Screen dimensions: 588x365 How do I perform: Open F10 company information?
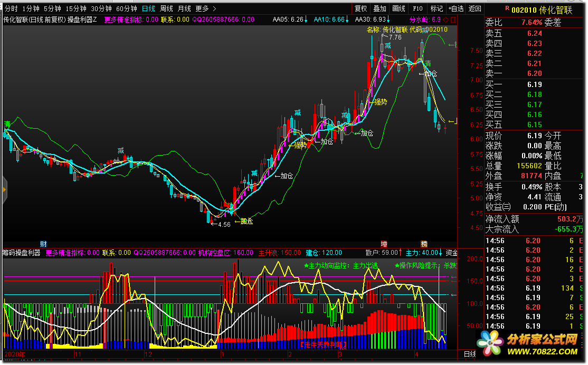pyautogui.click(x=418, y=8)
